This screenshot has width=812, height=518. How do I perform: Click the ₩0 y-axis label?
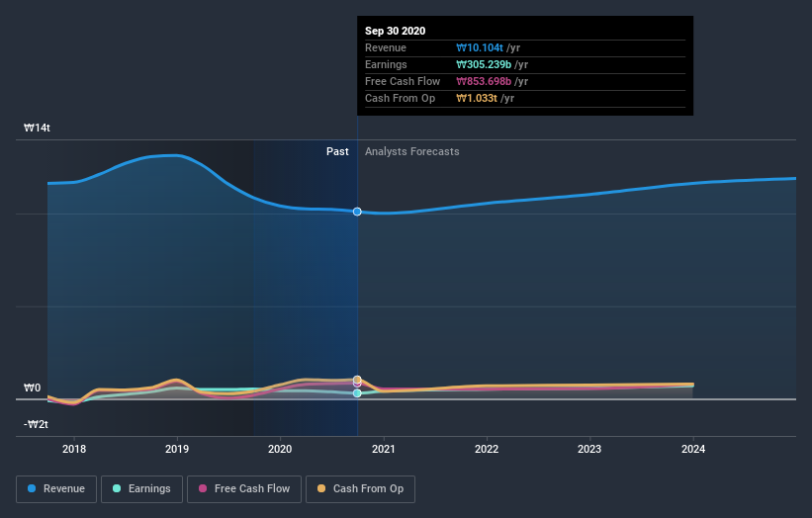point(32,388)
